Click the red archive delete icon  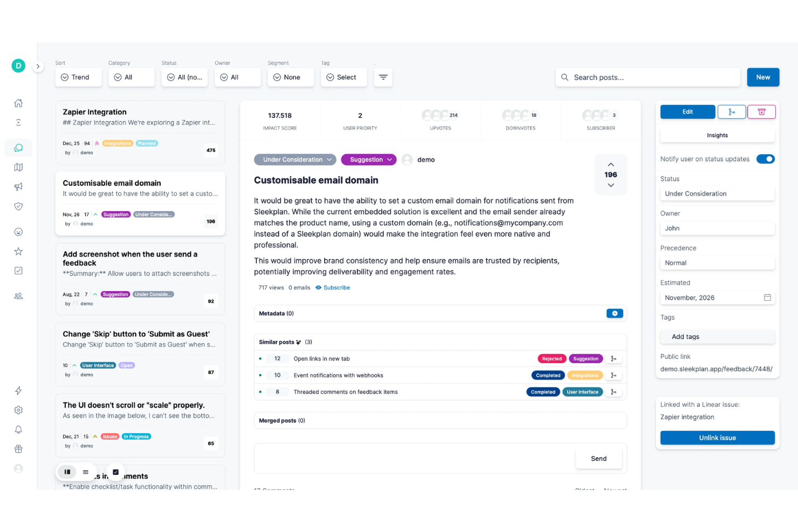tap(761, 112)
